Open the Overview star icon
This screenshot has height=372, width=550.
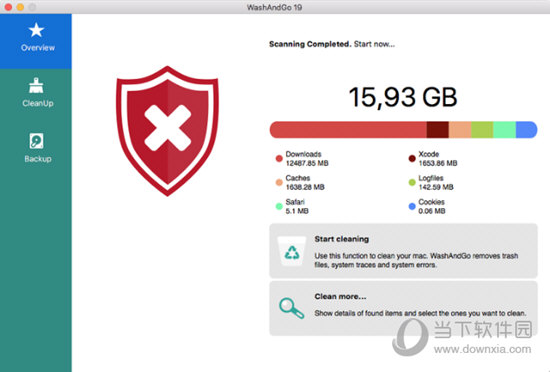coord(36,30)
